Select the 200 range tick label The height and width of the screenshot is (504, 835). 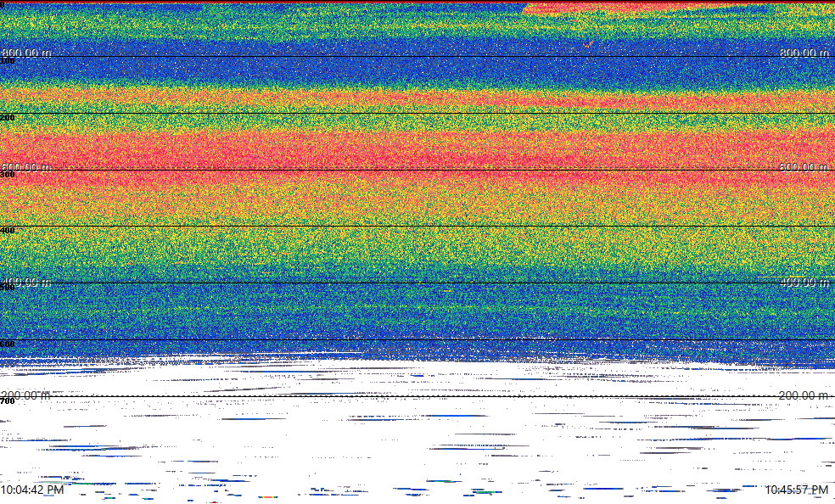pos(8,118)
